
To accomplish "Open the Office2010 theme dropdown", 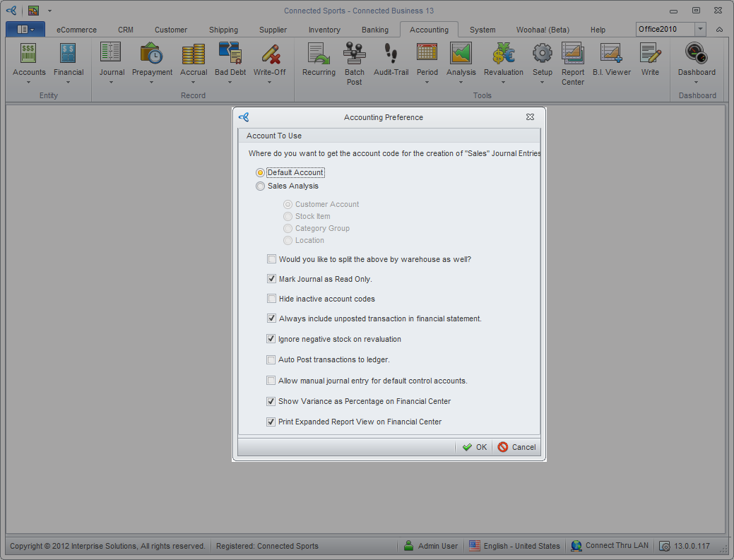I will tap(700, 29).
